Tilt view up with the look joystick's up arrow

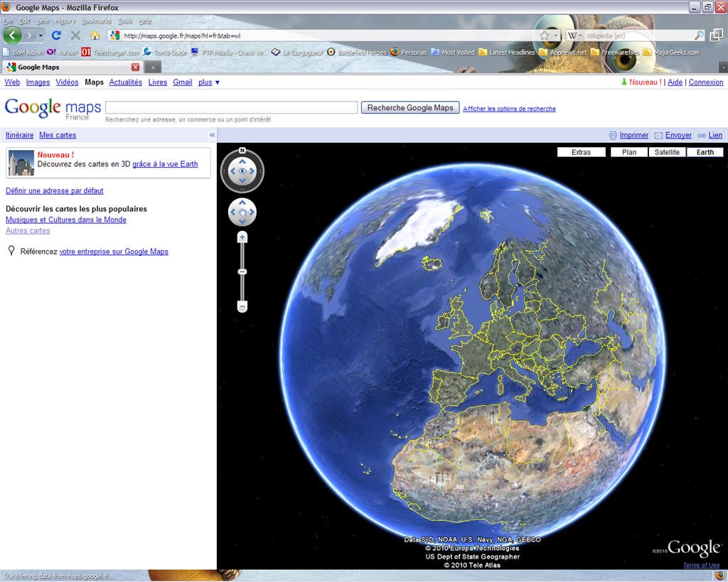[242, 162]
